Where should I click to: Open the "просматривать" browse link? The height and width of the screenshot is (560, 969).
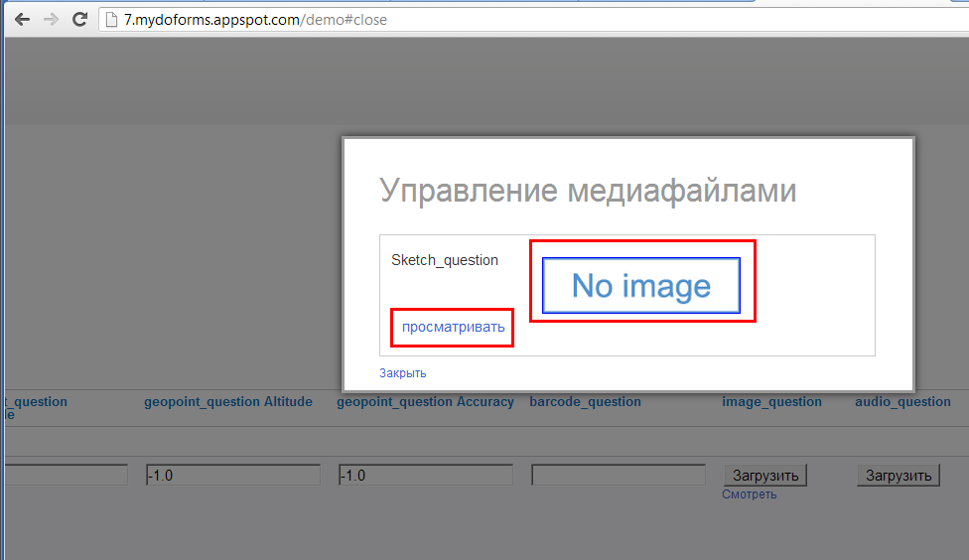[x=453, y=327]
